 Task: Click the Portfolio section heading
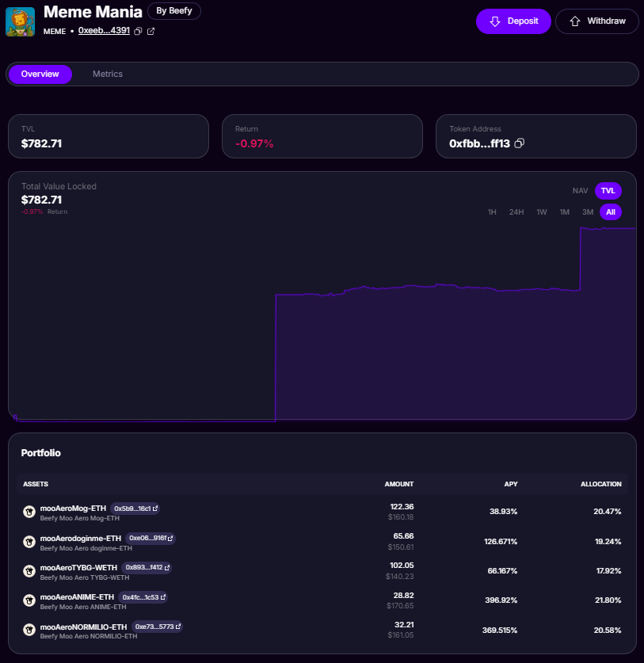click(41, 453)
